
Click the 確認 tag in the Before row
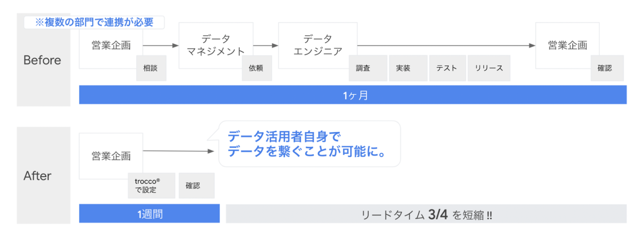[x=607, y=68]
